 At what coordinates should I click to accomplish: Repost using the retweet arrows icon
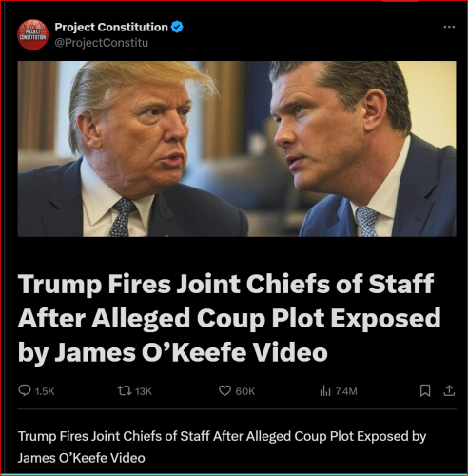[x=125, y=390]
